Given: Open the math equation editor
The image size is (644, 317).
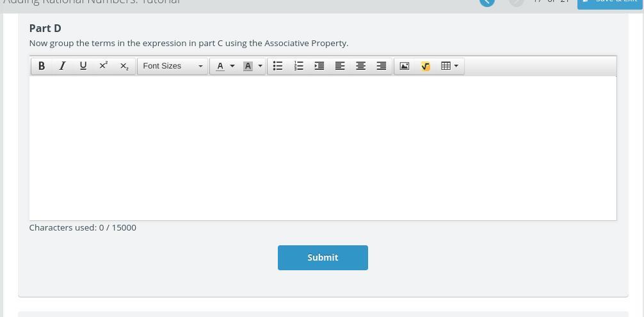Looking at the screenshot, I should pos(426,66).
